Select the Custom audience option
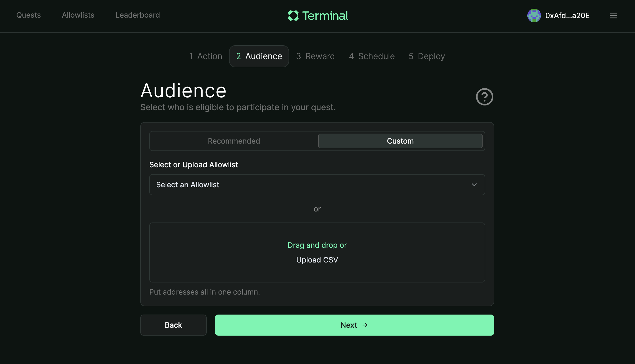Viewport: 635px width, 364px height. click(400, 141)
